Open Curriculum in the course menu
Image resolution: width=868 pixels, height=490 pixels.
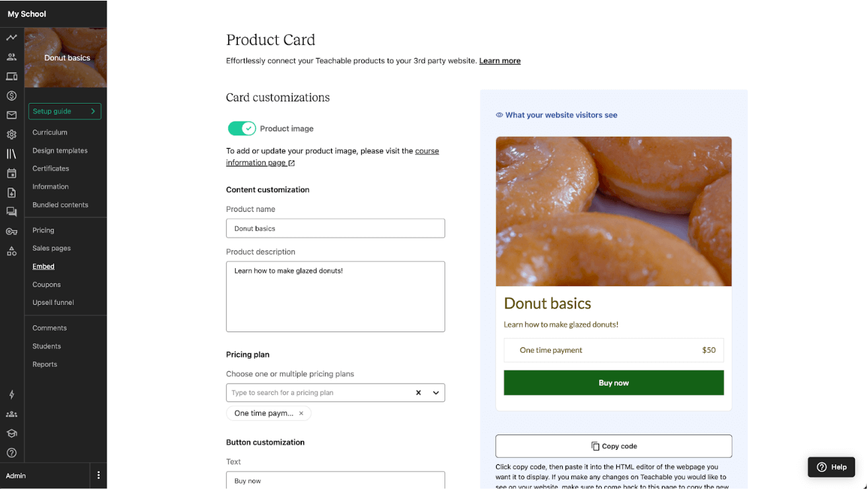[x=50, y=133]
